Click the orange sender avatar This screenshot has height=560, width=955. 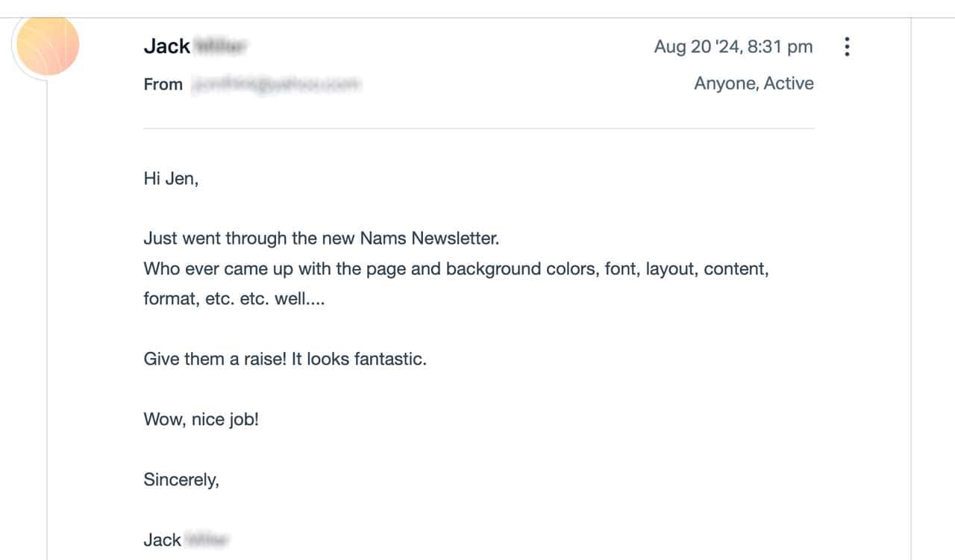[48, 45]
